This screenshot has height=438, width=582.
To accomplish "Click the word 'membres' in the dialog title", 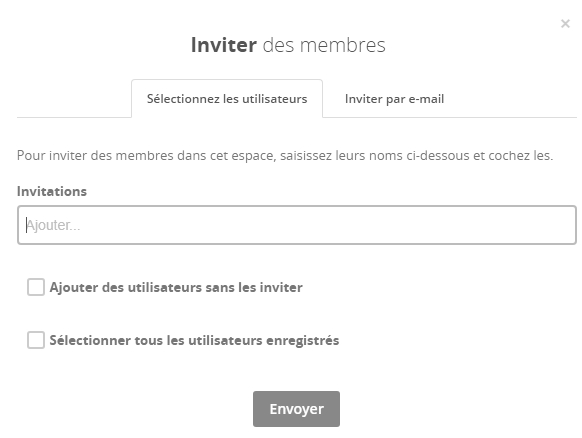I will [342, 45].
